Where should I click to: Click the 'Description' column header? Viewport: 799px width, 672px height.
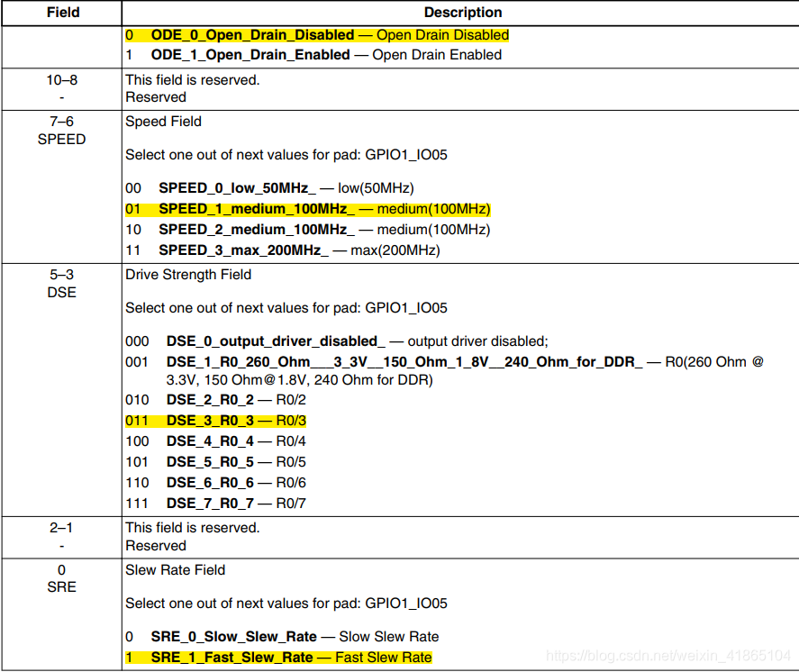(463, 13)
